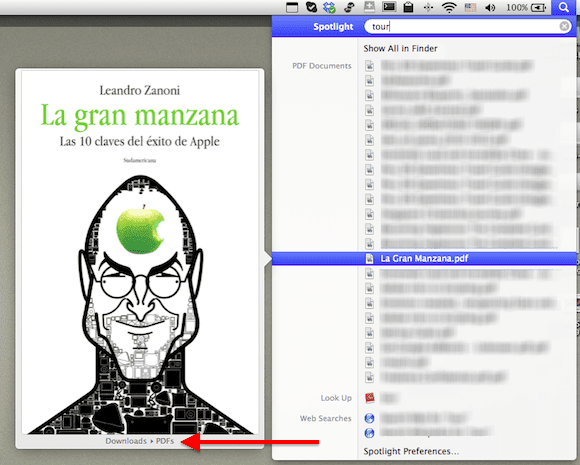Click the battery 100% indicator
Viewport: 580px width, 465px height.
click(526, 7)
